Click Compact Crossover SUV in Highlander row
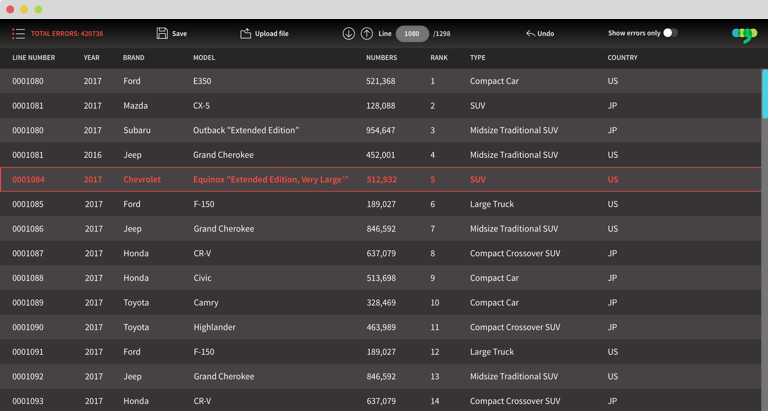Viewport: 768px width, 411px height. pos(515,327)
